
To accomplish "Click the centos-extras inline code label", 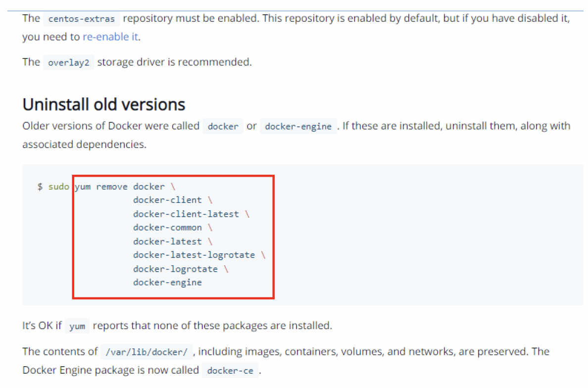I will pyautogui.click(x=82, y=19).
